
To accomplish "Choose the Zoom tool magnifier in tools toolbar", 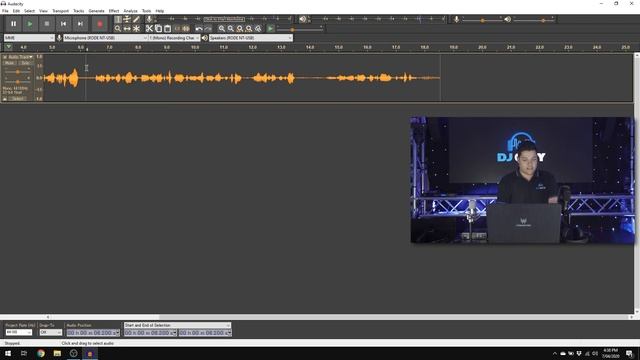I will 118,29.
